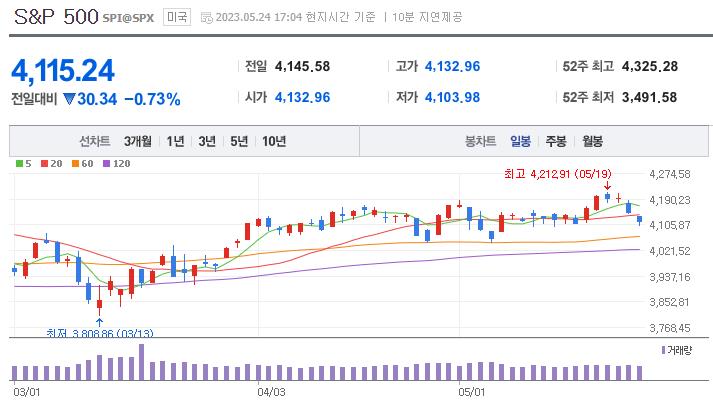Click the 시가 value 4,132.96

tap(302, 97)
